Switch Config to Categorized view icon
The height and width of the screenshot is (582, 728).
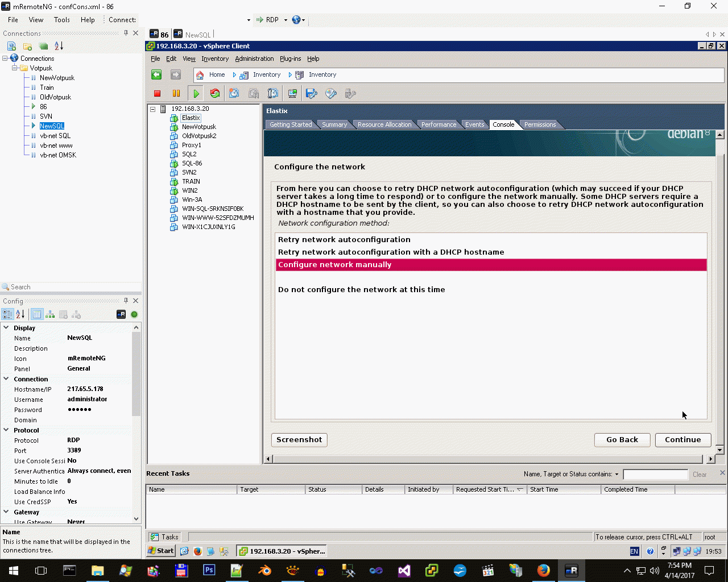[x=7, y=314]
